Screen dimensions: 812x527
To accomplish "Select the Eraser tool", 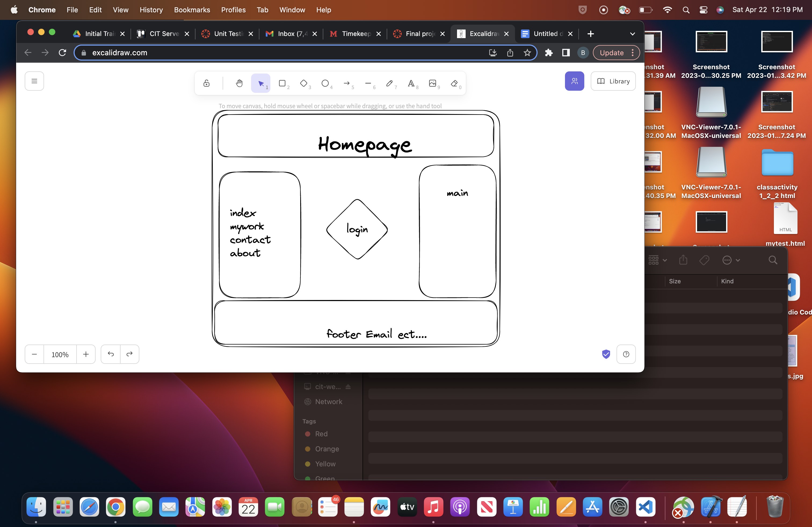I will click(454, 83).
